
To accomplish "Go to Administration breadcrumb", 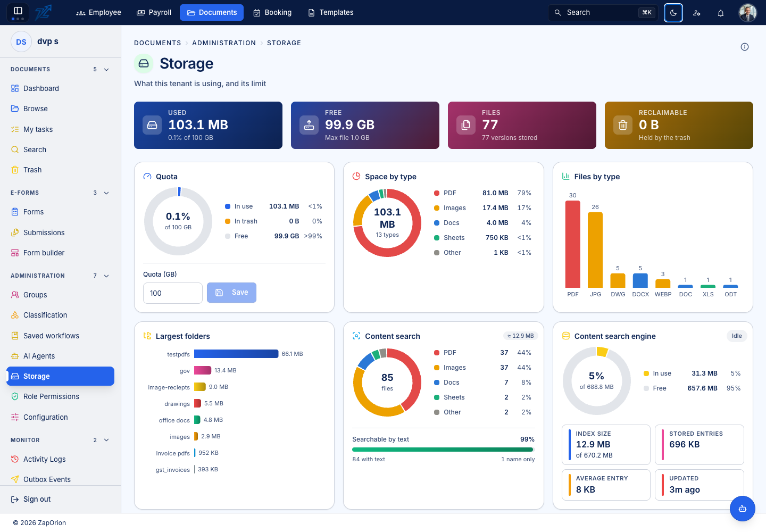I will 224,43.
